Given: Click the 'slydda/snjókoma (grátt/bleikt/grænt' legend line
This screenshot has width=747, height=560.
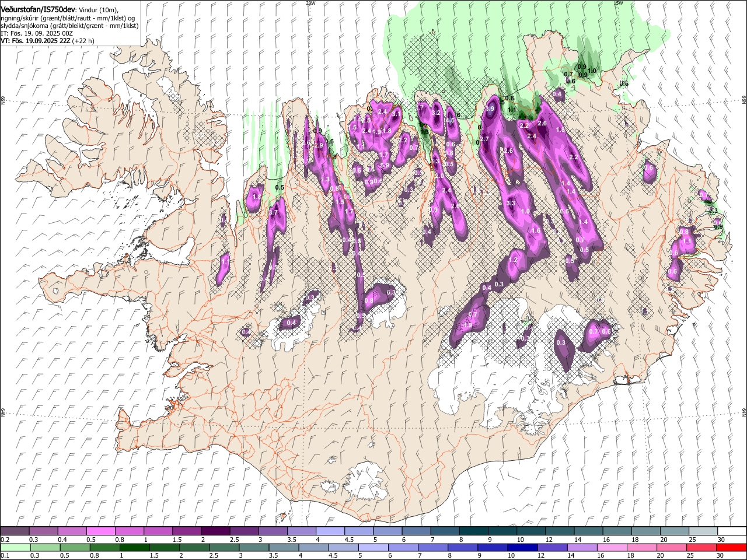Looking at the screenshot, I should (x=69, y=25).
